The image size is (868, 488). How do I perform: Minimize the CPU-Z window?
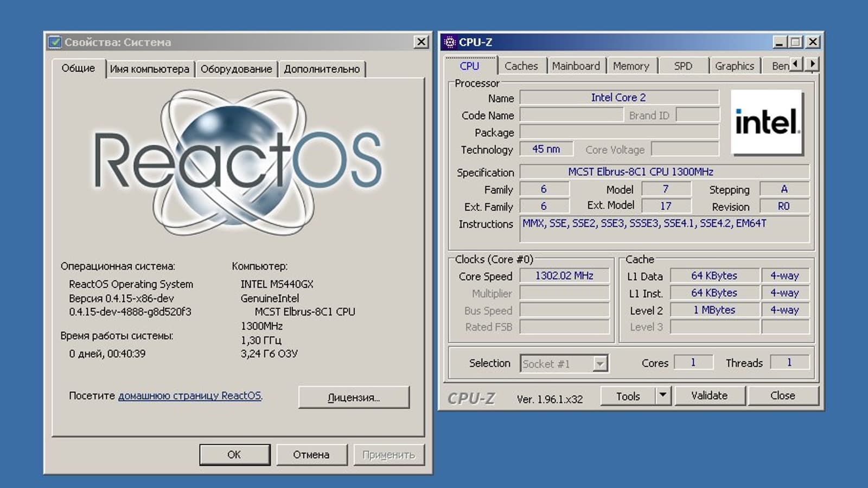point(780,42)
